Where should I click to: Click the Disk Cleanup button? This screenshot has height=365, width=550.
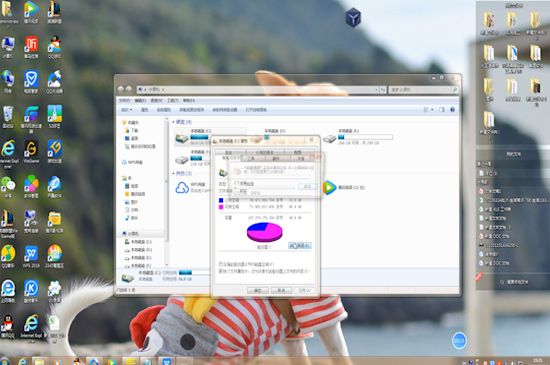tap(299, 245)
